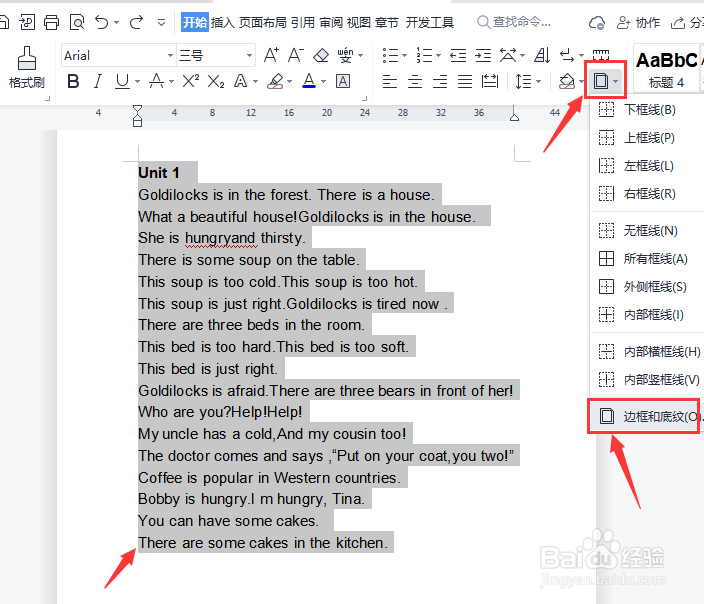Click the decrease indent icon
This screenshot has width=704, height=604.
[458, 56]
